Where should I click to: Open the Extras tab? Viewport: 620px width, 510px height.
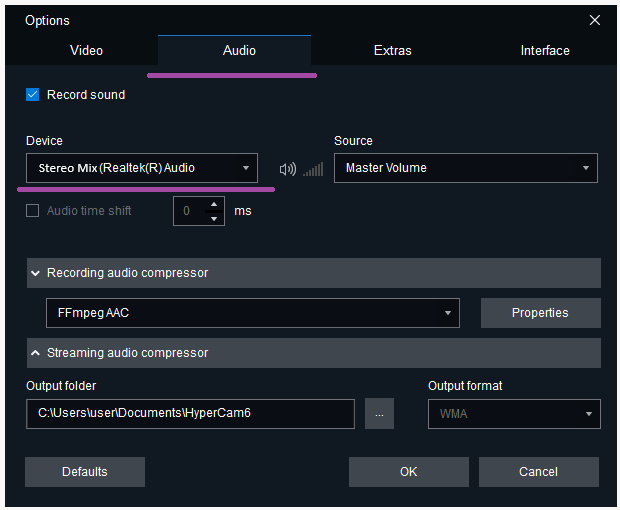coord(393,50)
